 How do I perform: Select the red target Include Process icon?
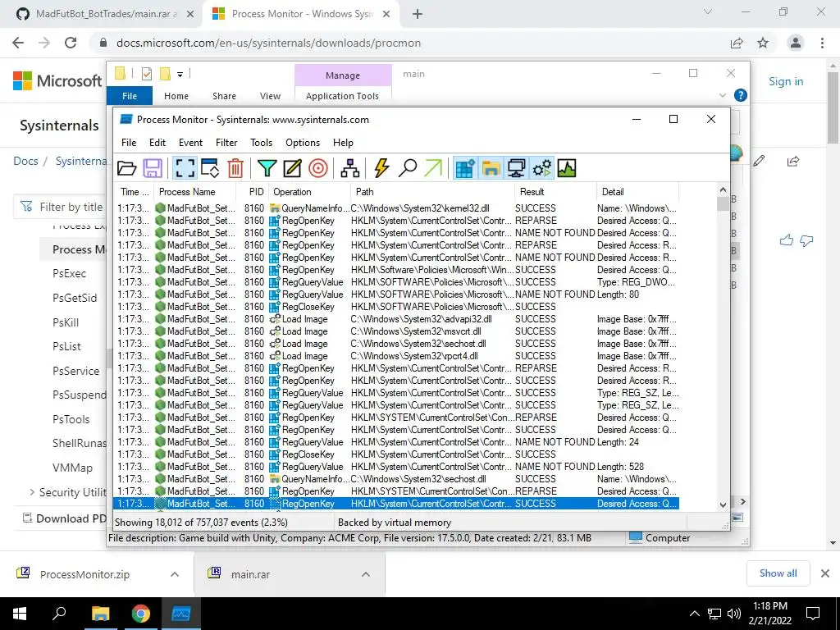317,168
